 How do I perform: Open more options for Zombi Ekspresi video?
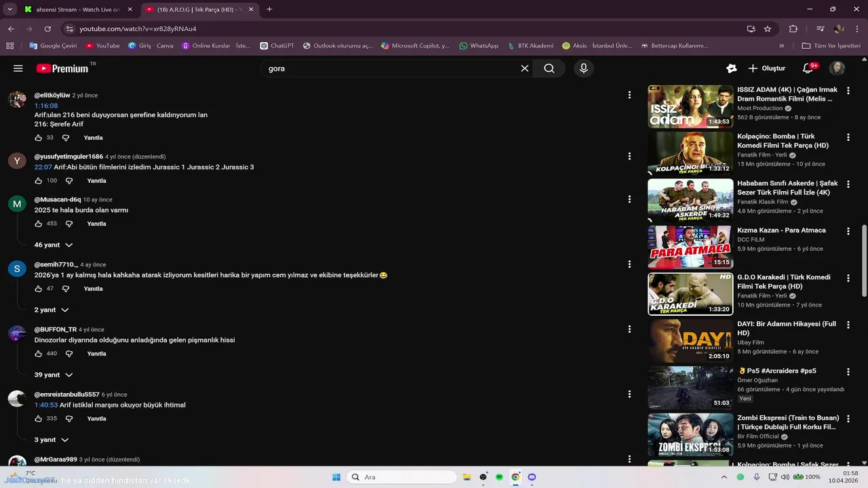click(848, 419)
